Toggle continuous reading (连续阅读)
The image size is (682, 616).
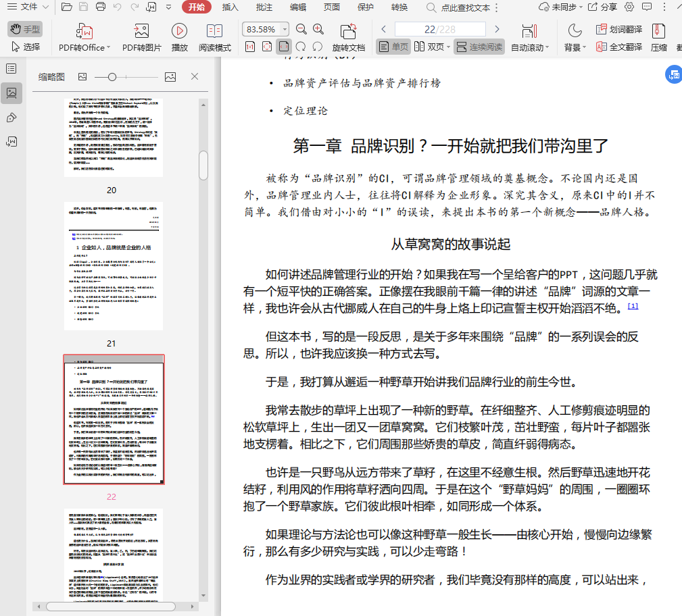point(479,47)
